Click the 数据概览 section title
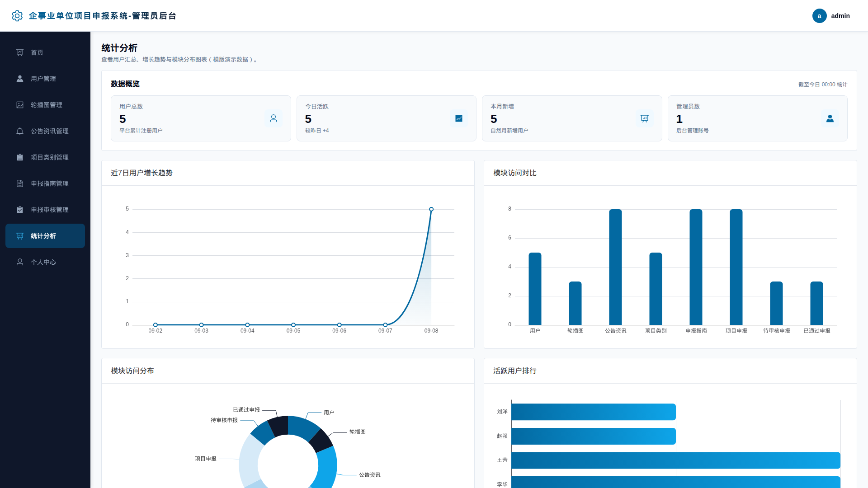Viewport: 868px width, 488px height. point(125,84)
